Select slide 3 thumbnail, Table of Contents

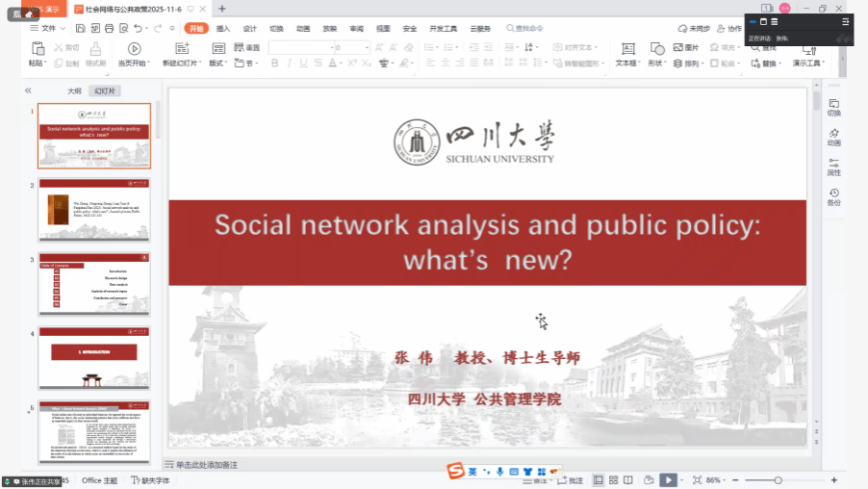(93, 284)
